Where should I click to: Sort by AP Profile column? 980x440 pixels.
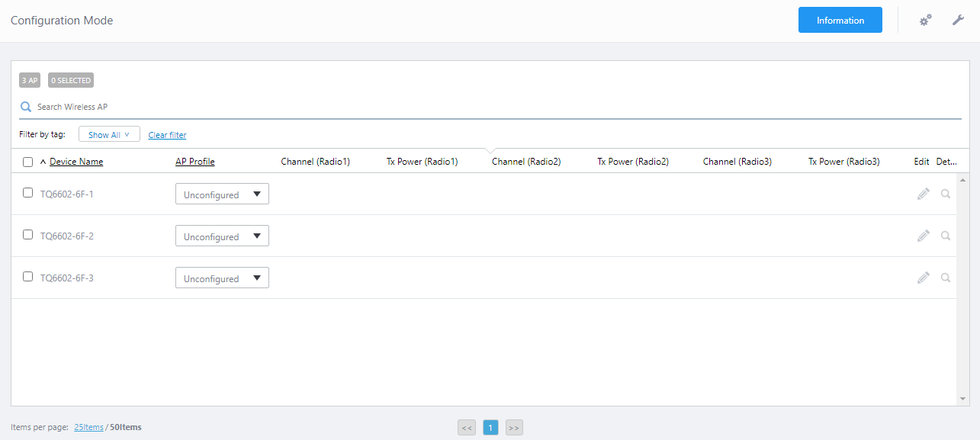[195, 162]
